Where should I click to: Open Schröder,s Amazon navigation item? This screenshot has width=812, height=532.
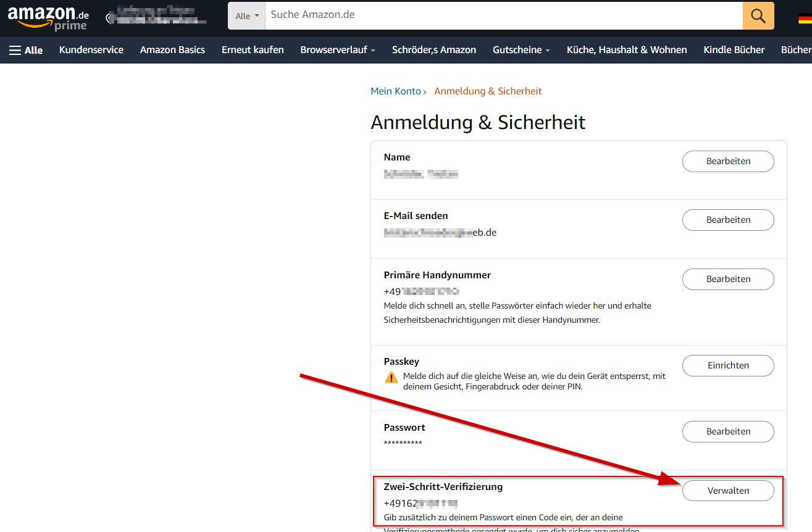coord(434,50)
